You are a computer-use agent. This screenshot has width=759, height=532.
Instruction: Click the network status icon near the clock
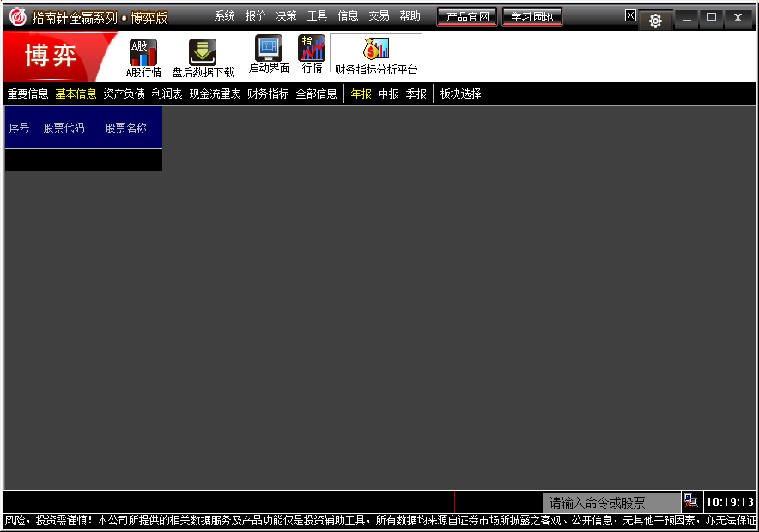click(690, 502)
